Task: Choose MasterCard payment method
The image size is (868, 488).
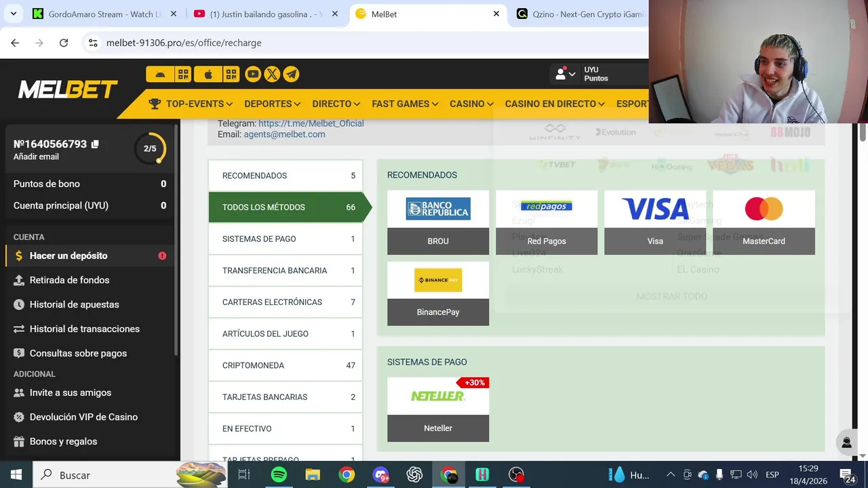Action: coord(764,222)
